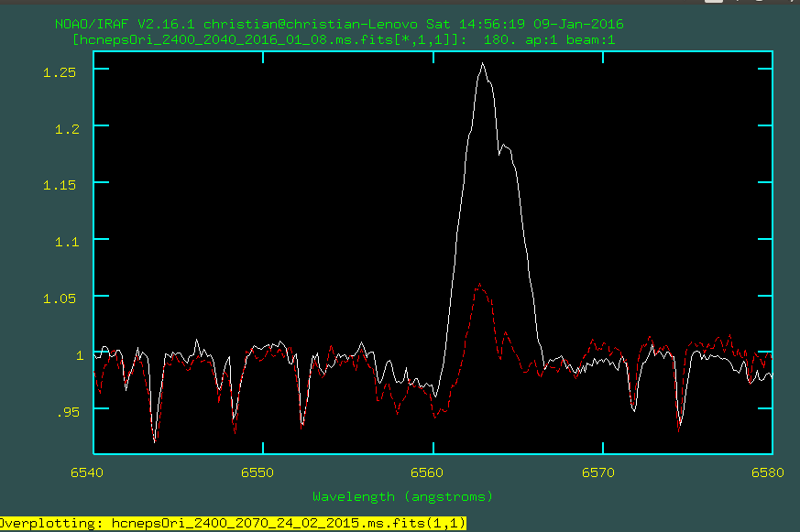This screenshot has height=532, width=800.
Task: Click the 6540 x-axis tick label
Action: point(93,473)
